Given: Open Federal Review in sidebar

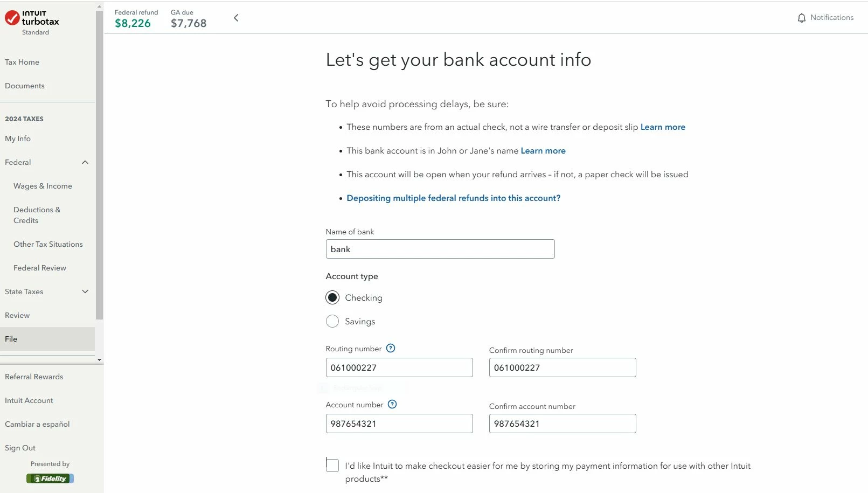Looking at the screenshot, I should (40, 268).
